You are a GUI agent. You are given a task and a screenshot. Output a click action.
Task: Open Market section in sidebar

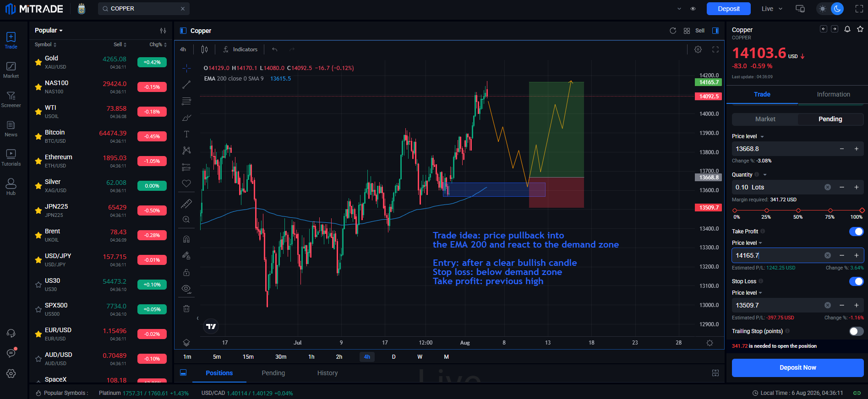(11, 70)
